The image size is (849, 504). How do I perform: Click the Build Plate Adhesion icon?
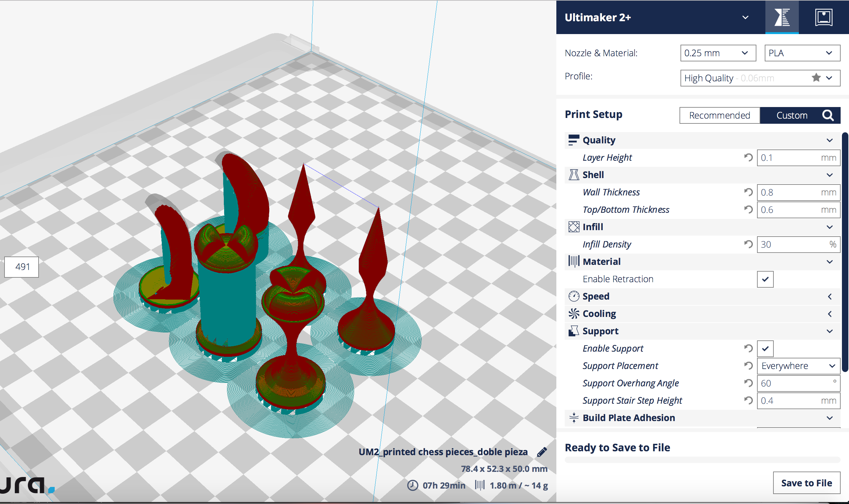[573, 418]
